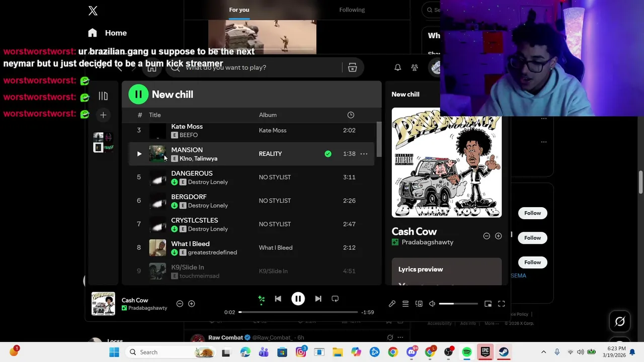Open Browse icon in Spotify search bar
The image size is (644, 362).
(352, 67)
